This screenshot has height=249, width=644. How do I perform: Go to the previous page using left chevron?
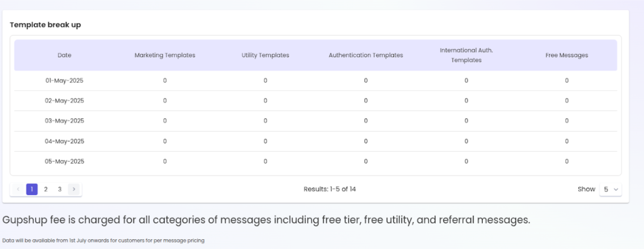tap(18, 189)
